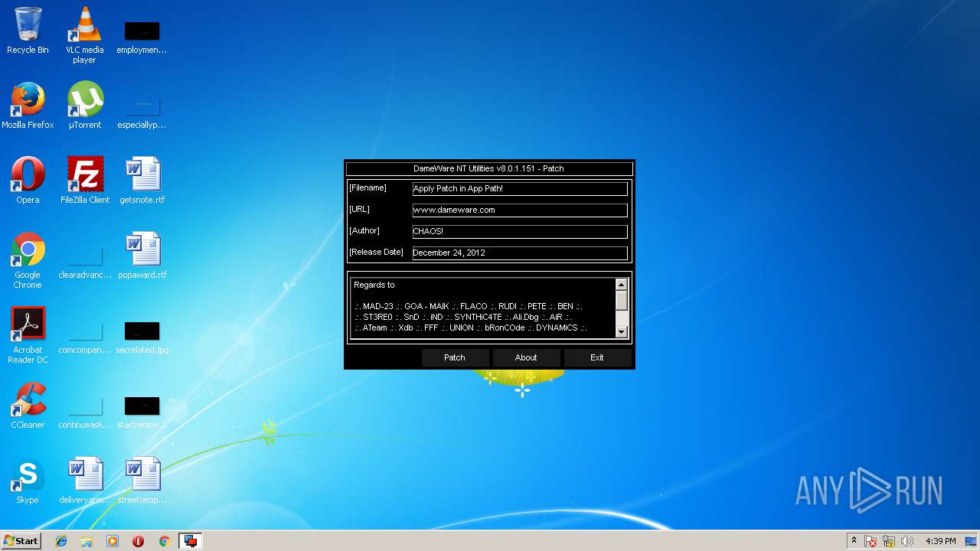Show hidden tray icons arrow
This screenshot has width=980, height=551.
coord(854,541)
